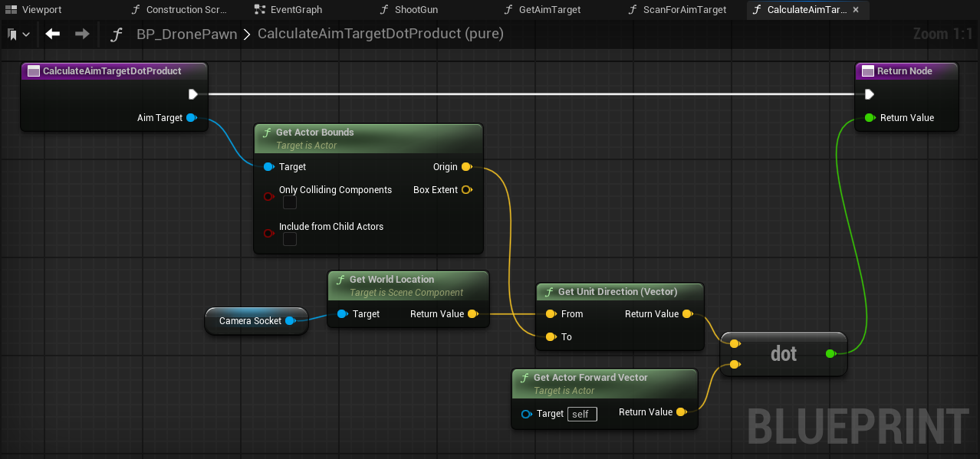Image resolution: width=980 pixels, height=459 pixels.
Task: Select Get Actor Forward Vector node header
Action: [x=604, y=383]
